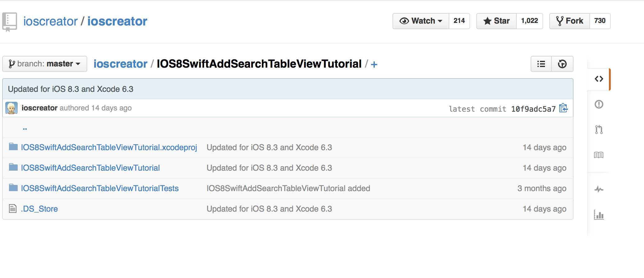Open the ioscreator commit author link

pos(39,108)
